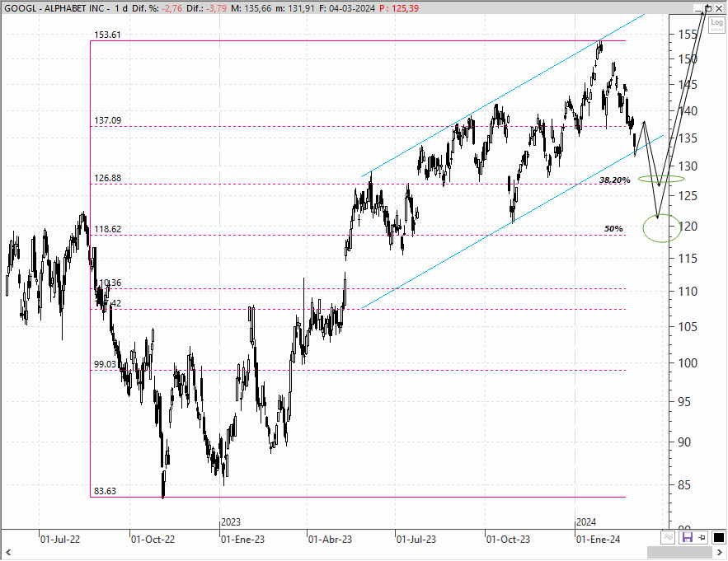This screenshot has height=561, width=728.
Task: Click the 01-Ene-24 date axis label
Action: click(598, 540)
